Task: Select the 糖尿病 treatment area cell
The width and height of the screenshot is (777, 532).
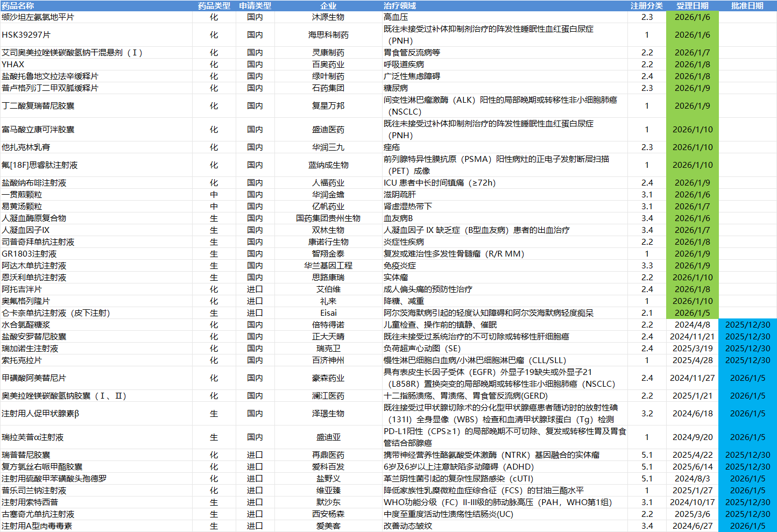Action: 395,88
